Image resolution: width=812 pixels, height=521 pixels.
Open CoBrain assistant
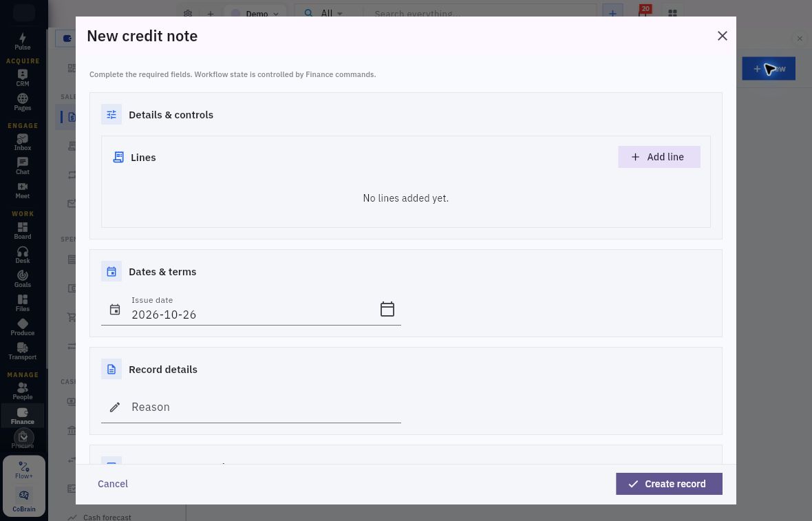24,500
